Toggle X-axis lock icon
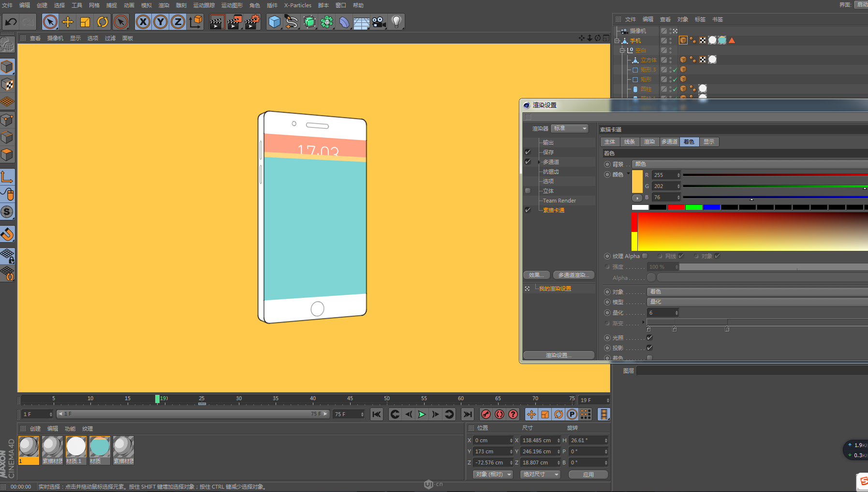Screen dimensions: 868x492 143,22
